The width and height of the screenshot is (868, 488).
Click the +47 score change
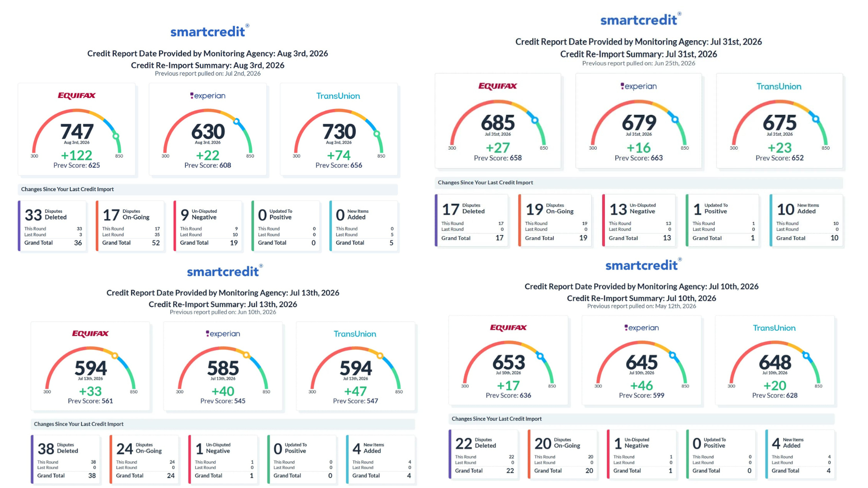point(355,391)
